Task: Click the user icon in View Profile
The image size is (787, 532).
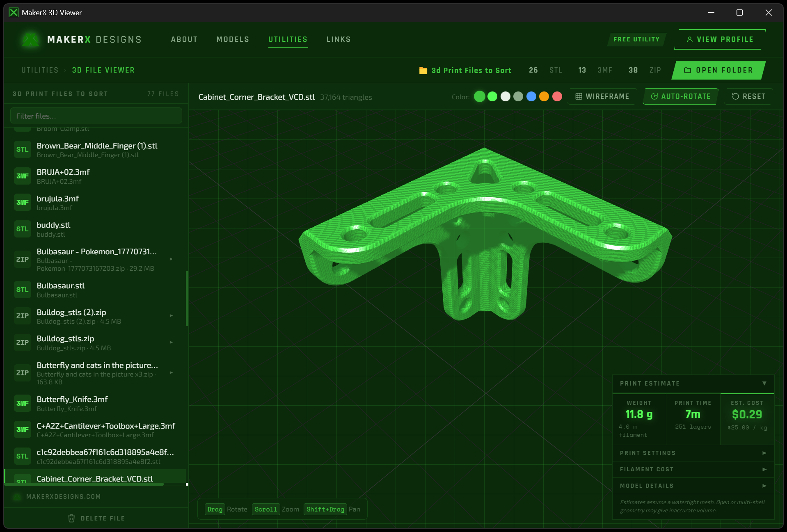Action: pyautogui.click(x=690, y=39)
